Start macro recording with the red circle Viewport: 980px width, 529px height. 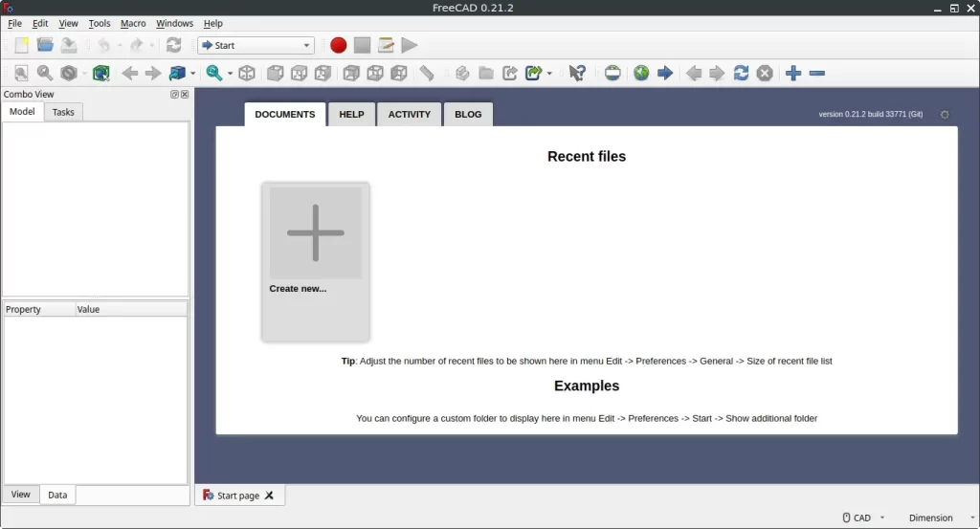tap(338, 45)
